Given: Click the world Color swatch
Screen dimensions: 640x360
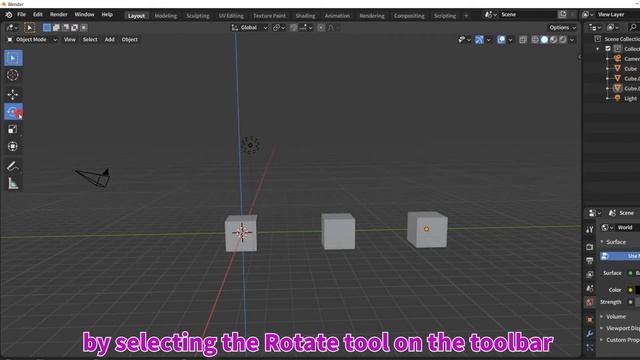Looking at the screenshot, I should pos(638,290).
